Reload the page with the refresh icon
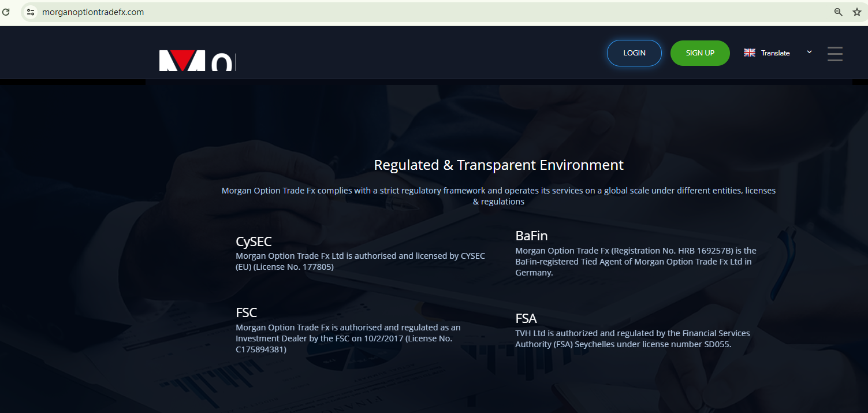The image size is (868, 413). (x=6, y=12)
